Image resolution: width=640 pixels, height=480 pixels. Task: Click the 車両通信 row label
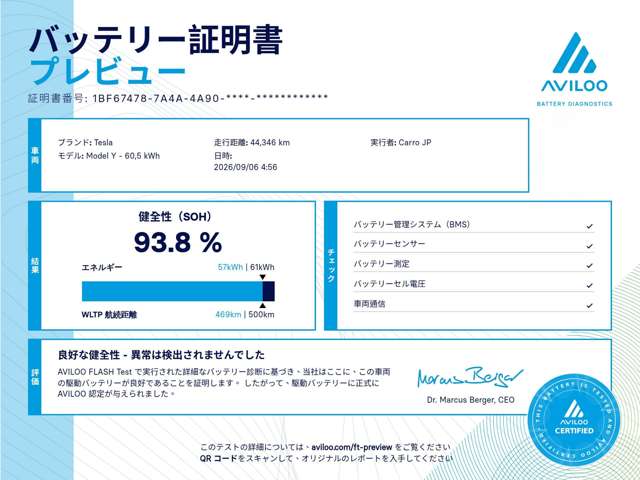pyautogui.click(x=369, y=304)
